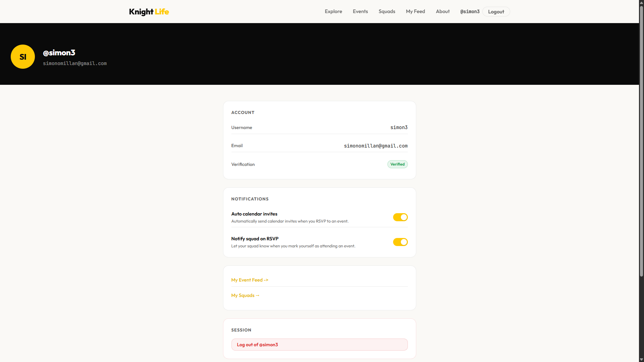This screenshot has height=362, width=644.
Task: Navigate to My Feed
Action: pyautogui.click(x=415, y=11)
